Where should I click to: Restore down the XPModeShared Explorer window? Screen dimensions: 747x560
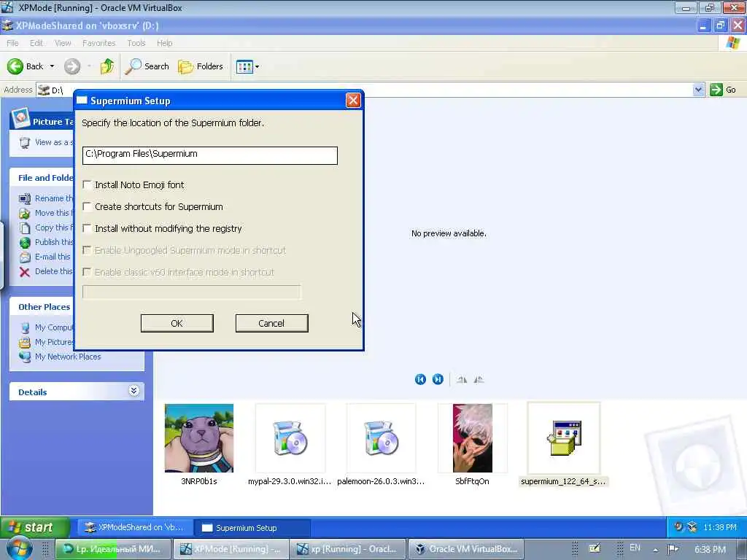point(720,26)
